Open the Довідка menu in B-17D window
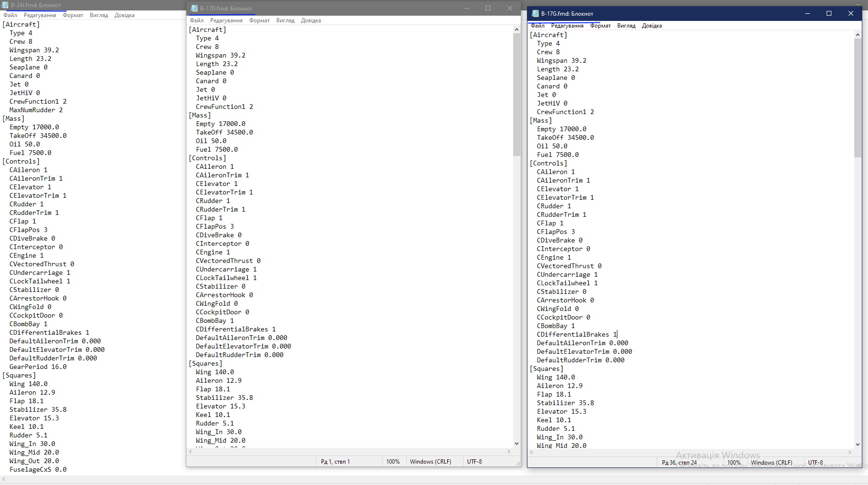This screenshot has height=485, width=868. (x=311, y=20)
